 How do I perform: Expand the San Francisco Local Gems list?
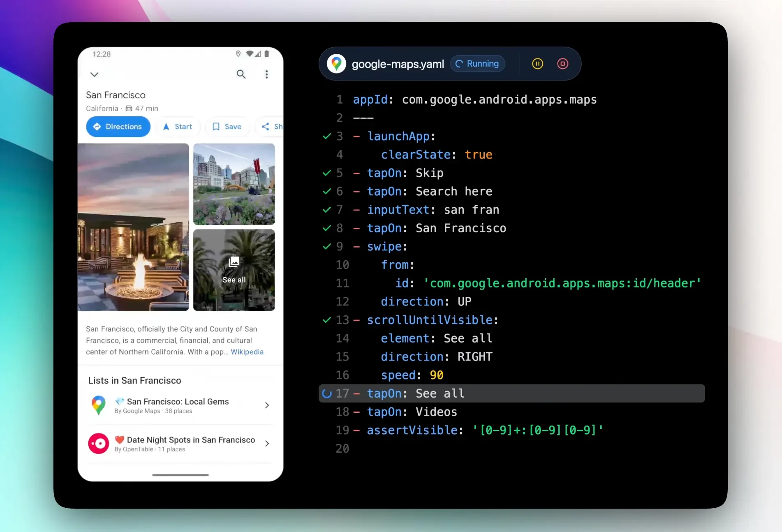267,405
